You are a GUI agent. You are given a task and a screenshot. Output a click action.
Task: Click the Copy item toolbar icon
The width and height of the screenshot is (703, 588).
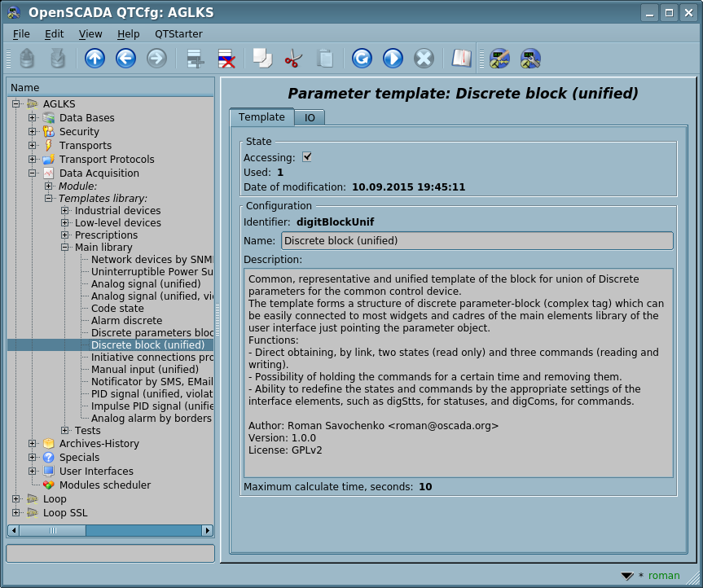pyautogui.click(x=261, y=59)
